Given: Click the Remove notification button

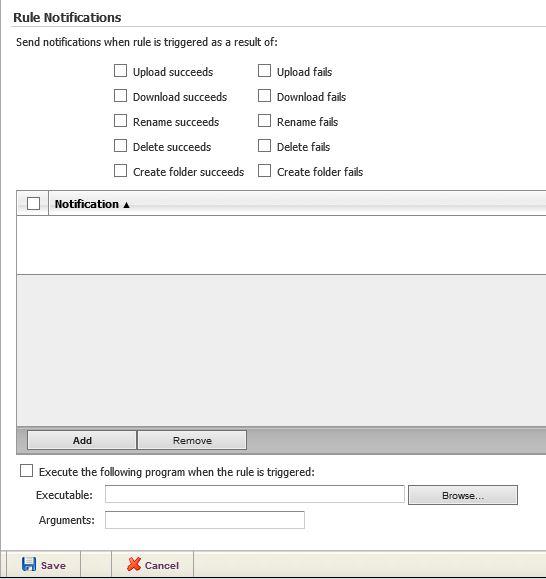Looking at the screenshot, I should pos(192,440).
